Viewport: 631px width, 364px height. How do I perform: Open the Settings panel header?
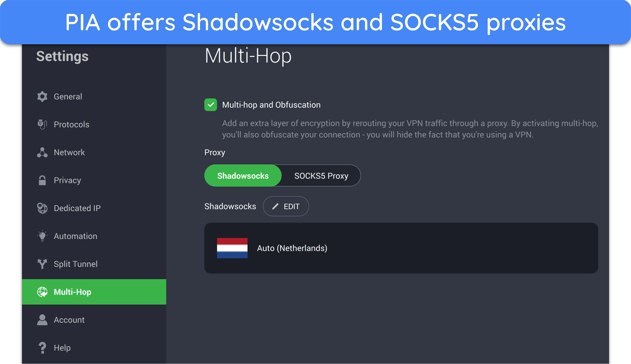click(x=62, y=56)
